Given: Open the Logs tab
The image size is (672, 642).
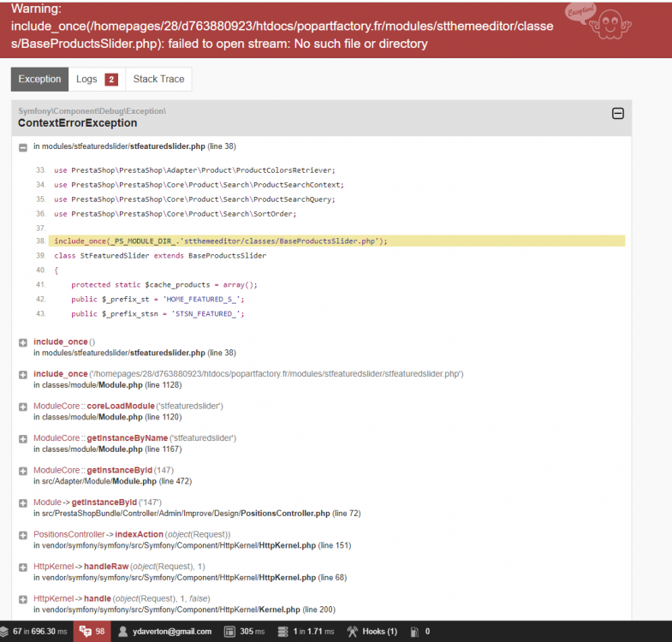Looking at the screenshot, I should pos(97,80).
